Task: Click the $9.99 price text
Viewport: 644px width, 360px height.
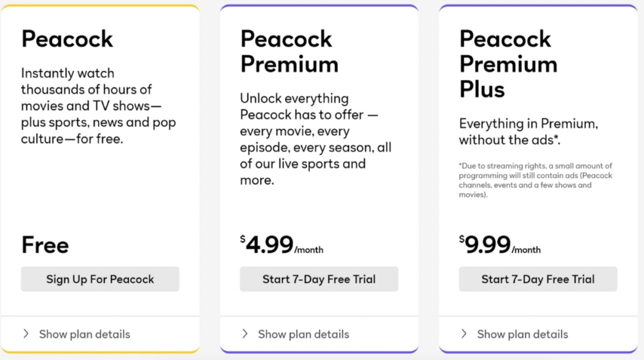Action: (488, 245)
